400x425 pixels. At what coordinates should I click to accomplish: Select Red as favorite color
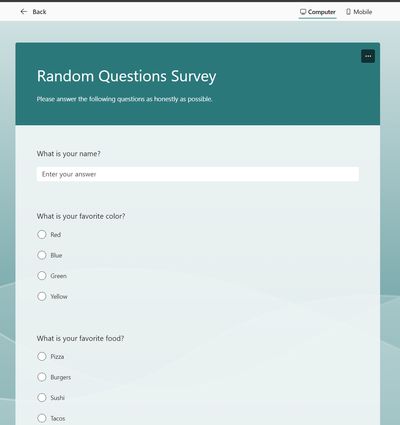(42, 234)
